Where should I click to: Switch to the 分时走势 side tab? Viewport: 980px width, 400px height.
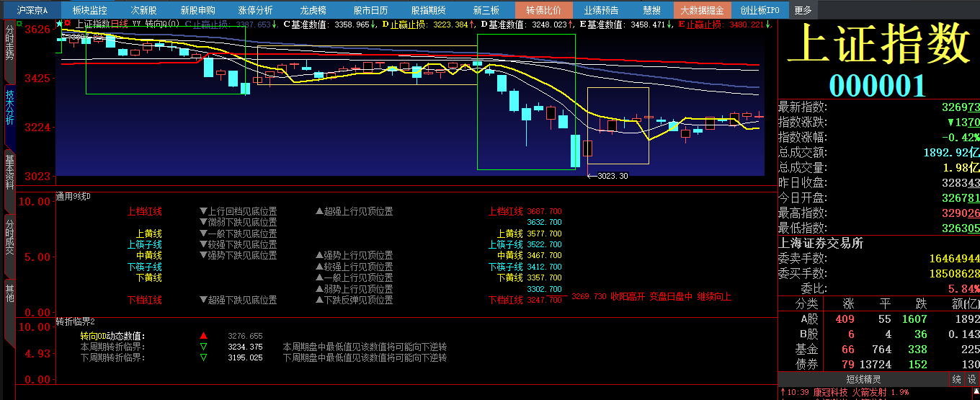(9, 43)
